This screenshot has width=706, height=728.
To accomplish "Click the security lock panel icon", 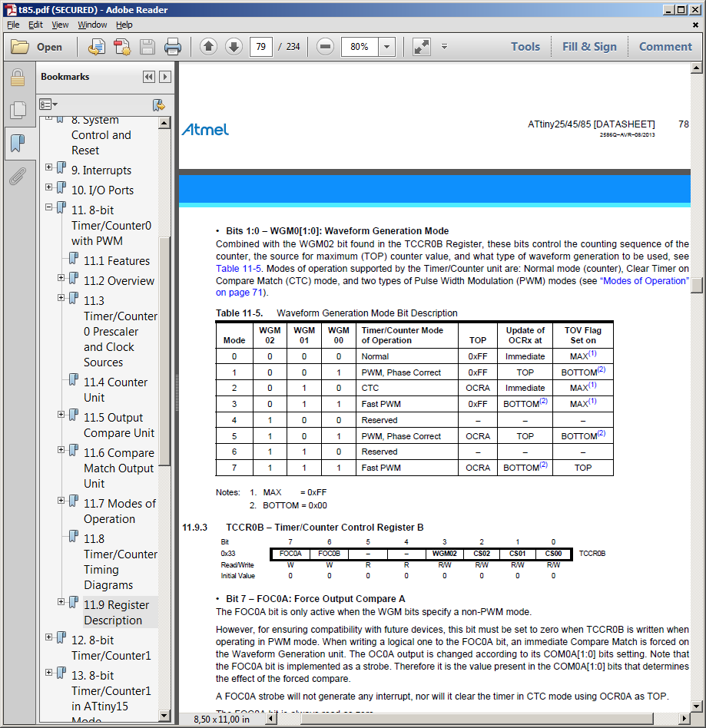I will coord(18,77).
